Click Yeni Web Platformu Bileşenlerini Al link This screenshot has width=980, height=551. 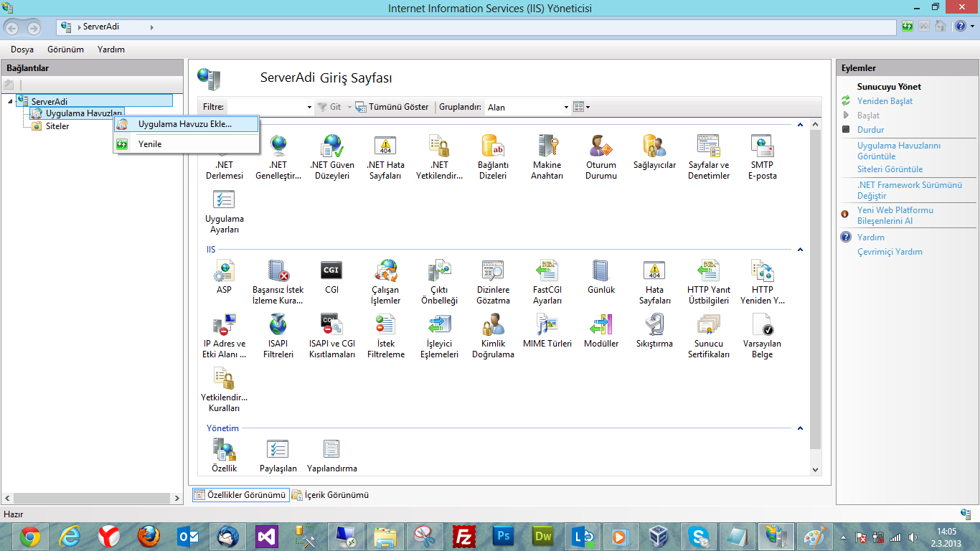[895, 216]
